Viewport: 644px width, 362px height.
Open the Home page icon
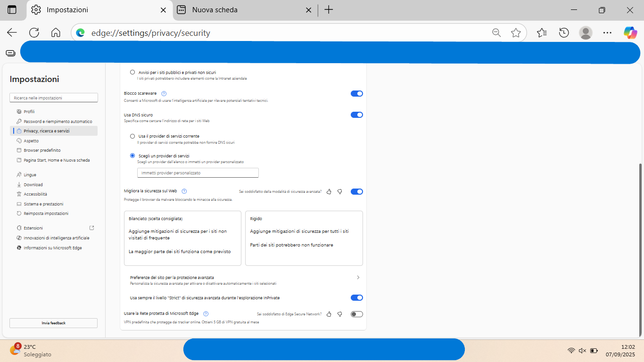(56, 33)
